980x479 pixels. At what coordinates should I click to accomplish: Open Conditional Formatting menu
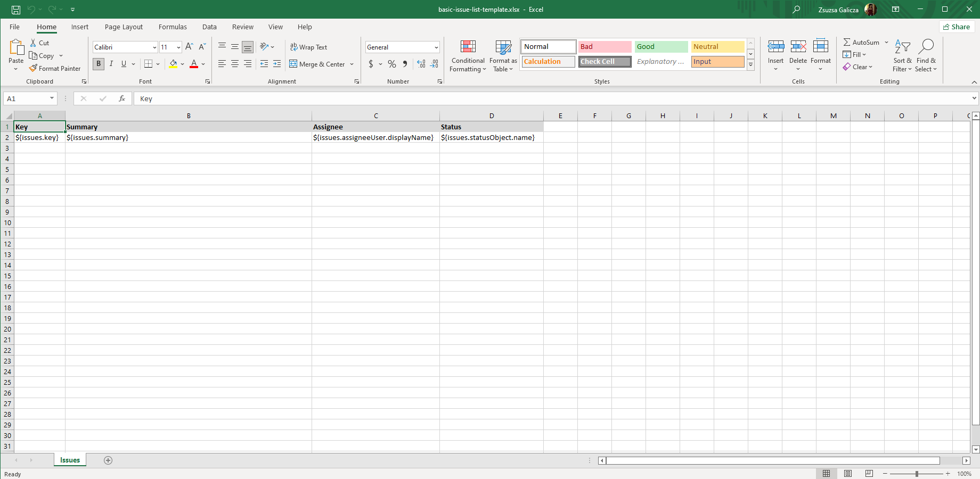pos(468,56)
